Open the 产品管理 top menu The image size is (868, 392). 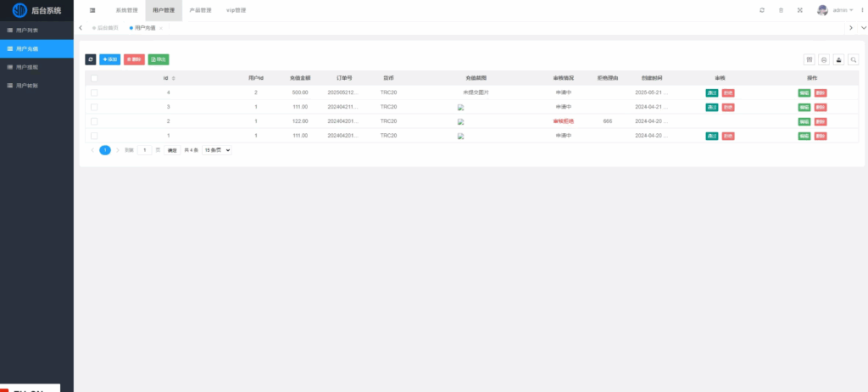(200, 10)
